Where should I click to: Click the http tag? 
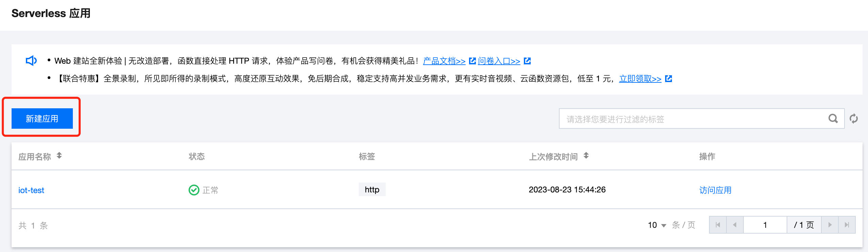(x=372, y=190)
